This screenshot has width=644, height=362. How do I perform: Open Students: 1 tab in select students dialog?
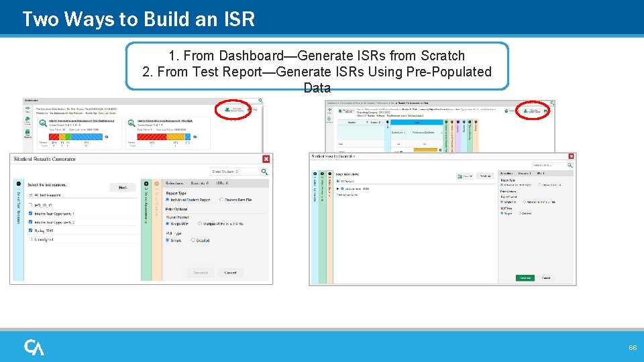(x=525, y=174)
